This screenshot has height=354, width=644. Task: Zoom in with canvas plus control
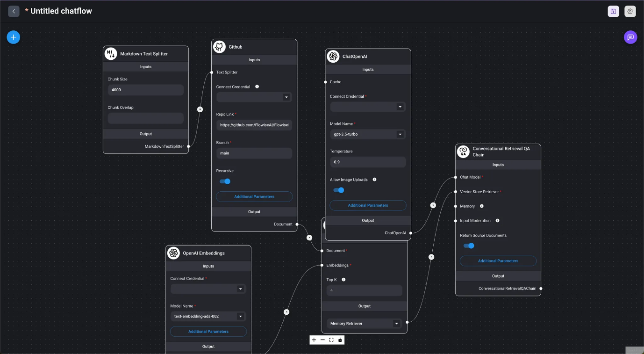[x=314, y=340]
